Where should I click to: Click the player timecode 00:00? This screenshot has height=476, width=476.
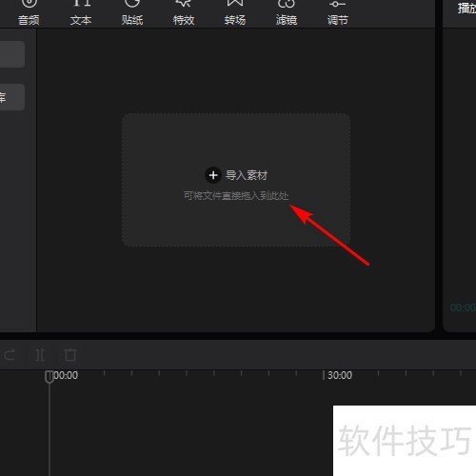[x=463, y=307]
